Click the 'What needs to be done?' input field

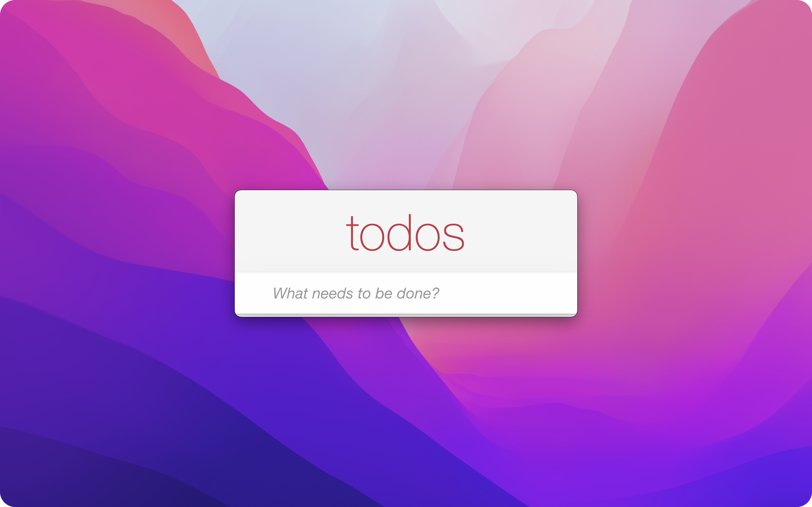click(406, 293)
